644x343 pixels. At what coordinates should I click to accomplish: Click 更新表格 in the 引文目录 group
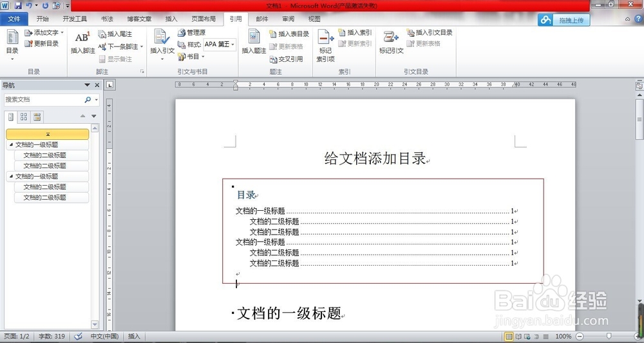(x=424, y=43)
